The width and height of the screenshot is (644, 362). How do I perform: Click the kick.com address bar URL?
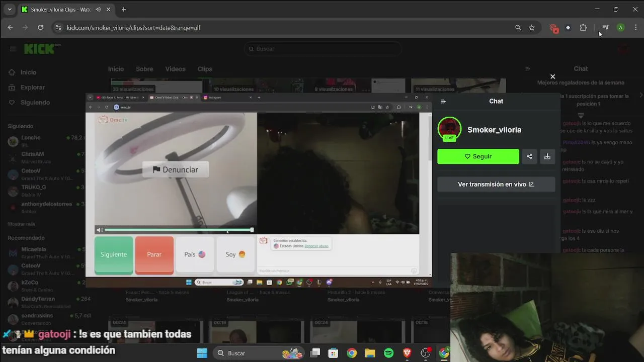133,28
